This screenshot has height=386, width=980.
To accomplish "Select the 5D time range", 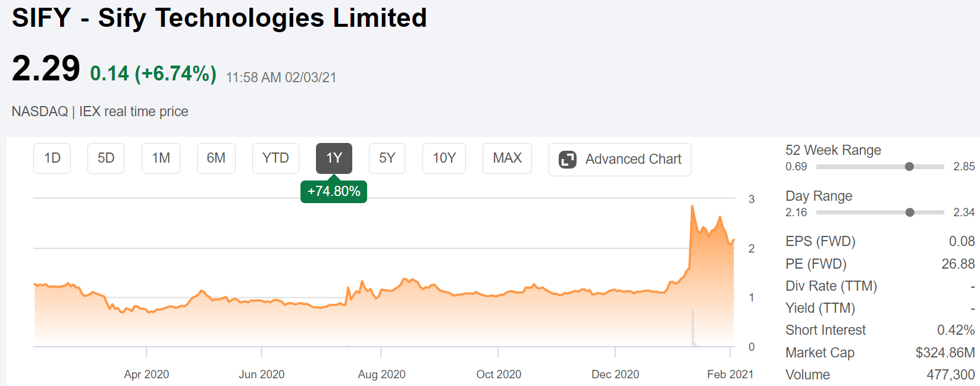I will pos(106,158).
